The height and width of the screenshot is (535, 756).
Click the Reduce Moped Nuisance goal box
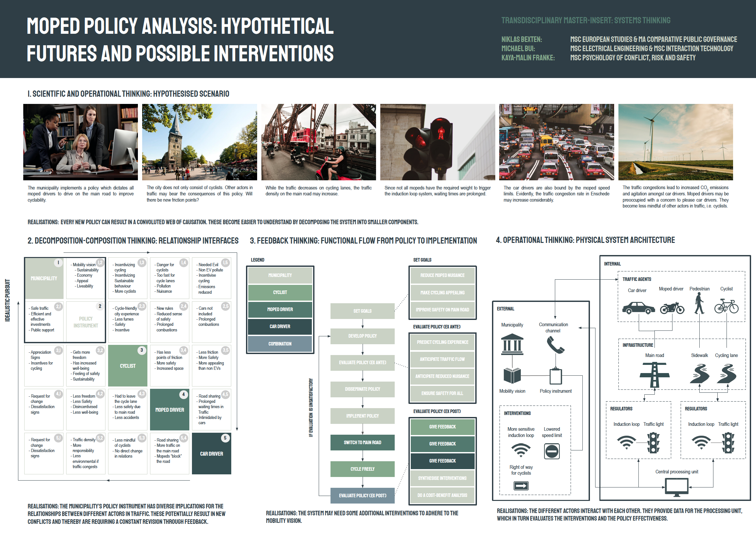(443, 275)
